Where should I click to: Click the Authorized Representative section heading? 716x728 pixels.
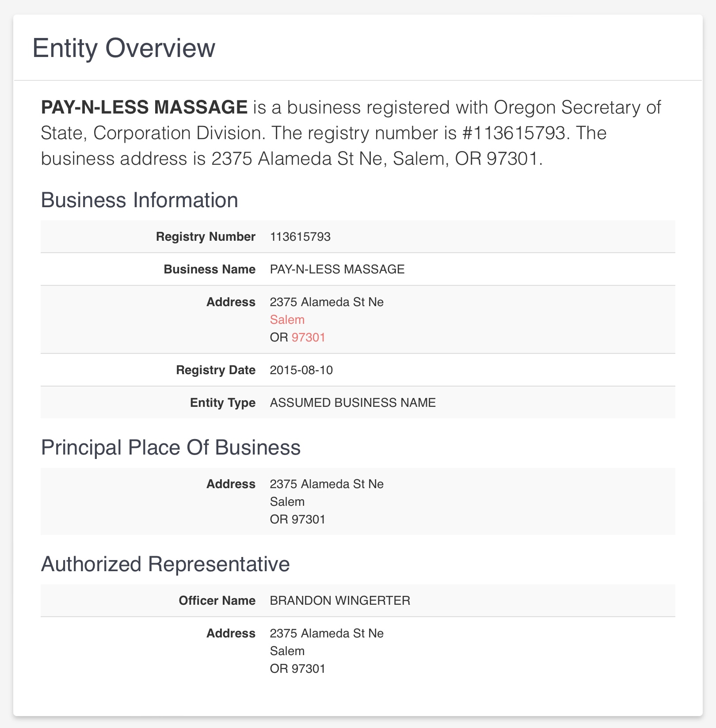165,564
